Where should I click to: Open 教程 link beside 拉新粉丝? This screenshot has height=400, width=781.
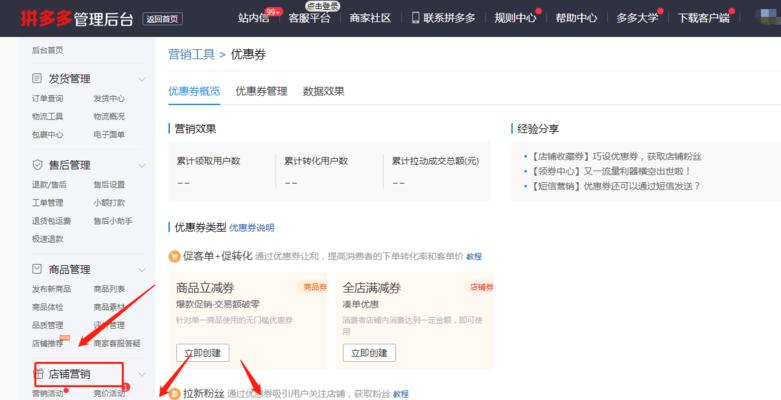[x=401, y=394]
